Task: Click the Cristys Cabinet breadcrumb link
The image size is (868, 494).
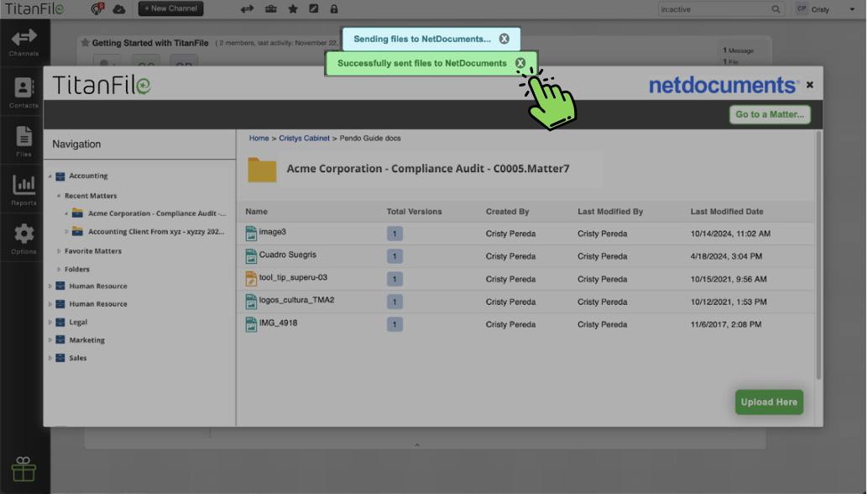Action: coord(304,139)
